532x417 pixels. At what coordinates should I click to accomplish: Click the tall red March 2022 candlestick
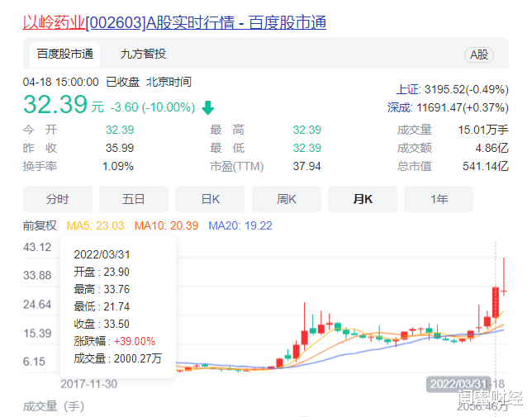tap(496, 302)
